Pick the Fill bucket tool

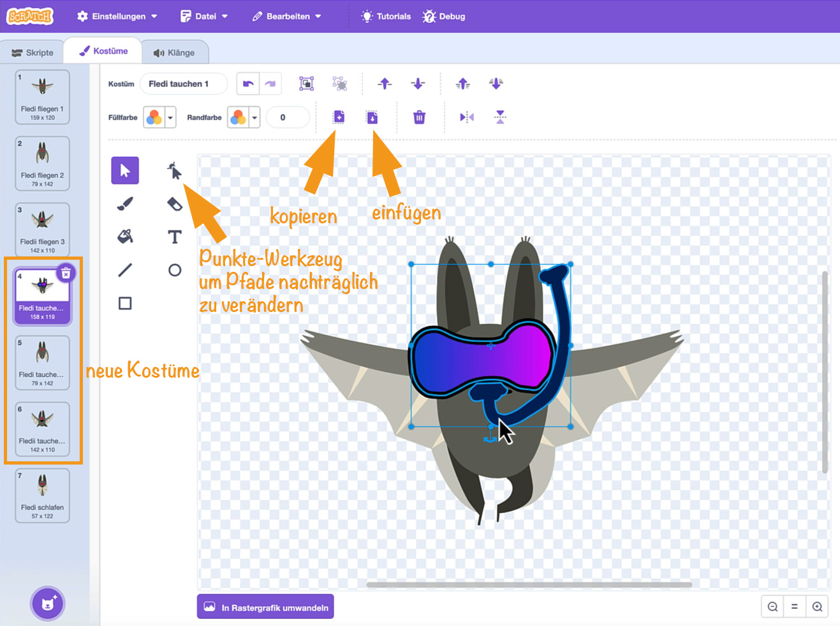(x=125, y=237)
